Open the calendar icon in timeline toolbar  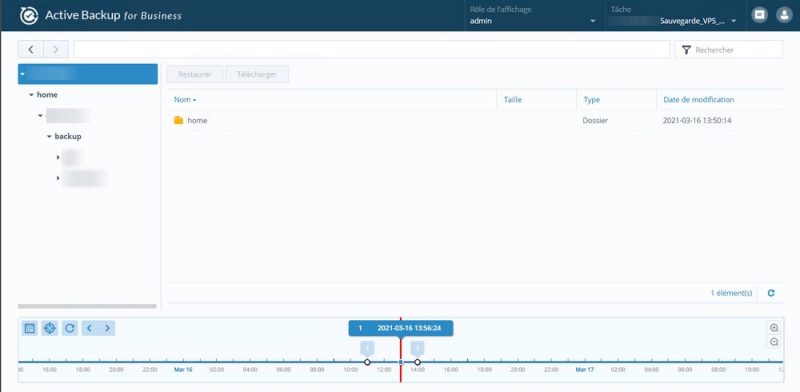point(30,328)
